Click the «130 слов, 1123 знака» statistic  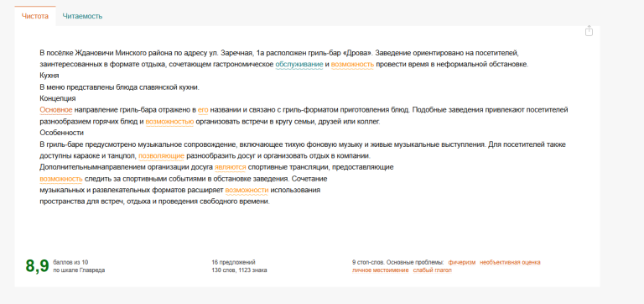[239, 270]
